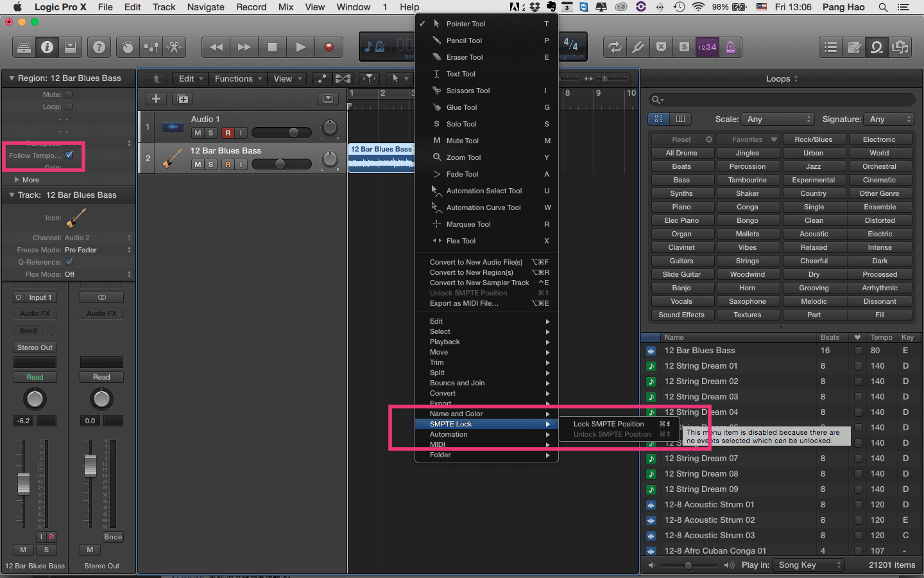Open the Wi-Fi status menu
Viewport: 924px width, 578px height.
(x=699, y=7)
